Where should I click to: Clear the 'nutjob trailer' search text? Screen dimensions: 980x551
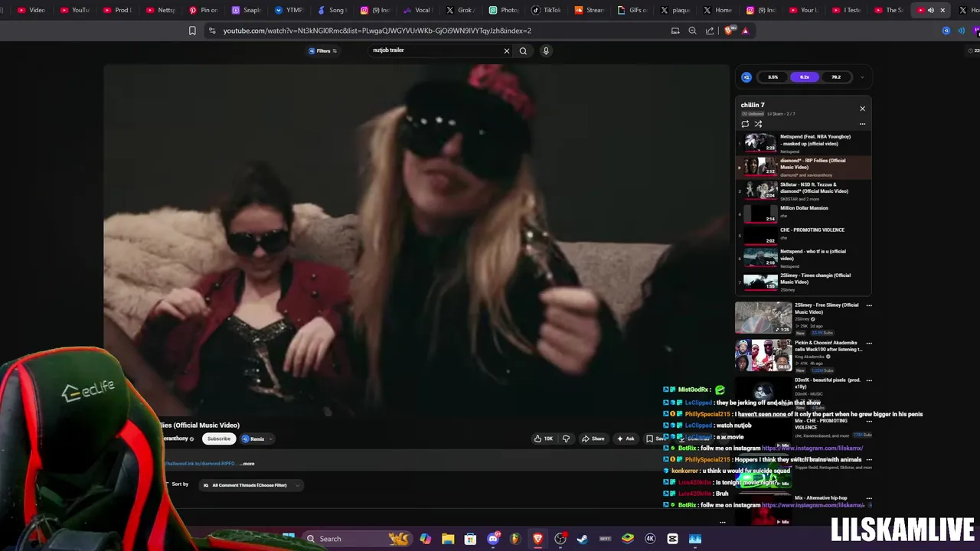[506, 51]
